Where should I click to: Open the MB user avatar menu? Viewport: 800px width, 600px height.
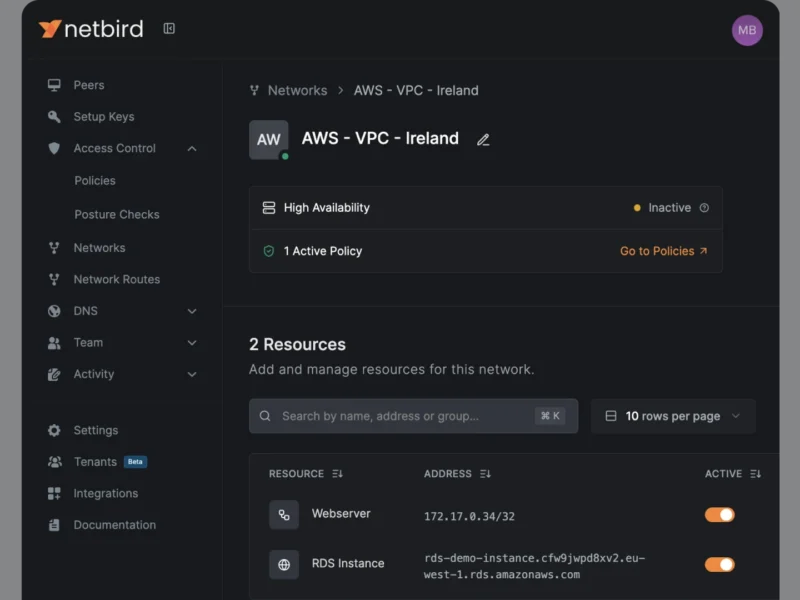[x=747, y=30]
